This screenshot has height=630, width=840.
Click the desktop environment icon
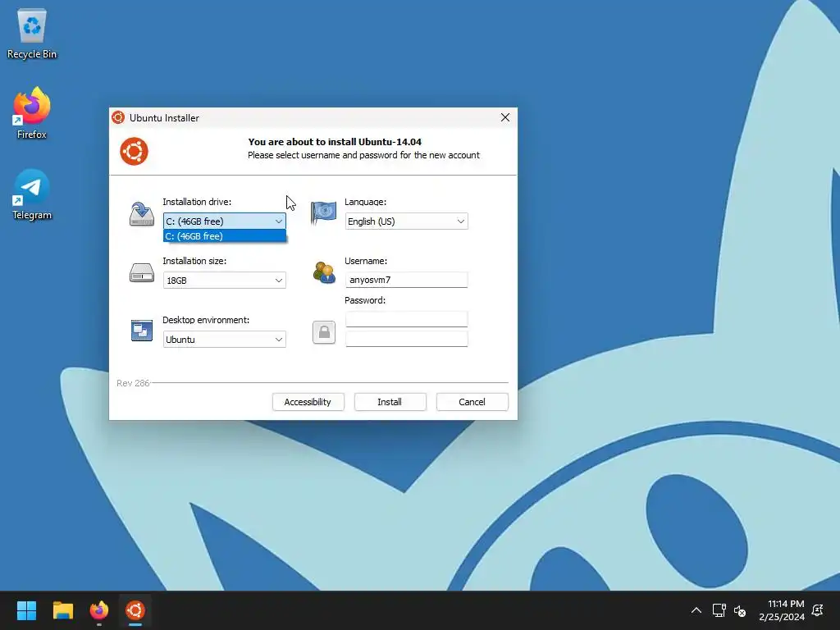coord(141,331)
